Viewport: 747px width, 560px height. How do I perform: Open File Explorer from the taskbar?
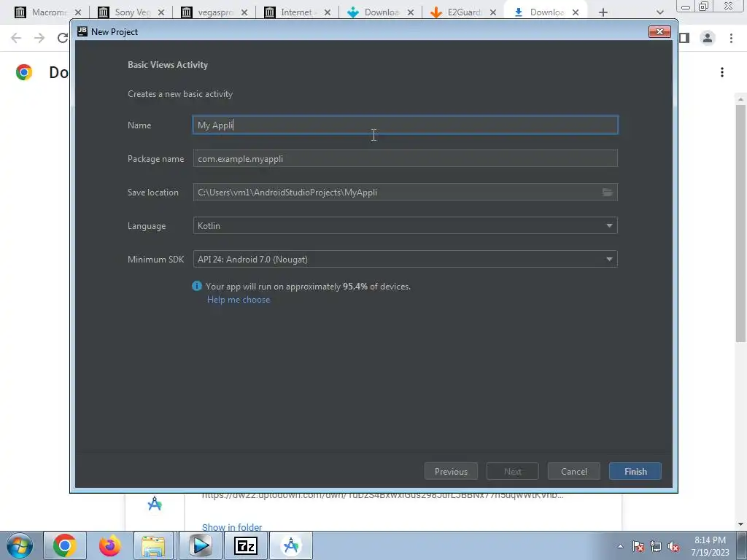pos(153,545)
